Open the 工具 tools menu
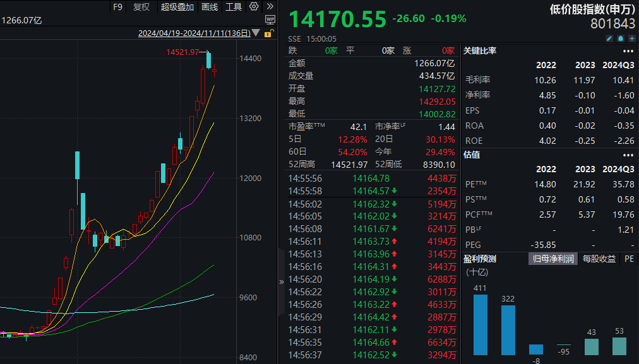This screenshot has height=364, width=639. tap(234, 7)
